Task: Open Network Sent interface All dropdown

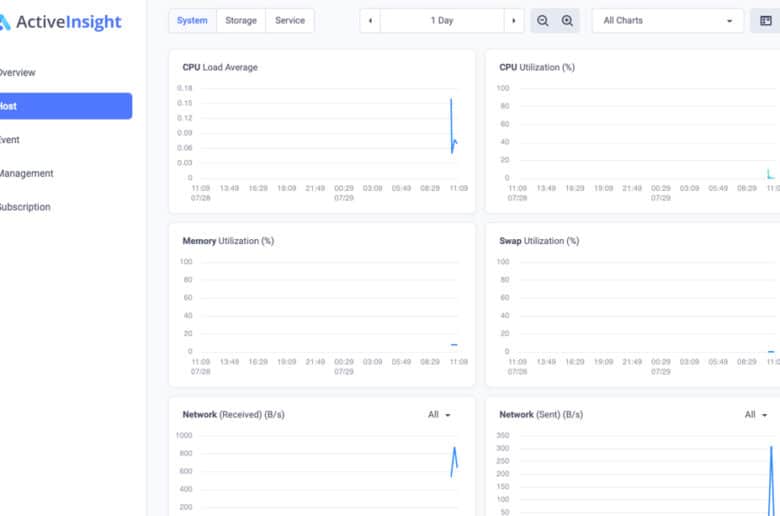Action: tap(756, 414)
